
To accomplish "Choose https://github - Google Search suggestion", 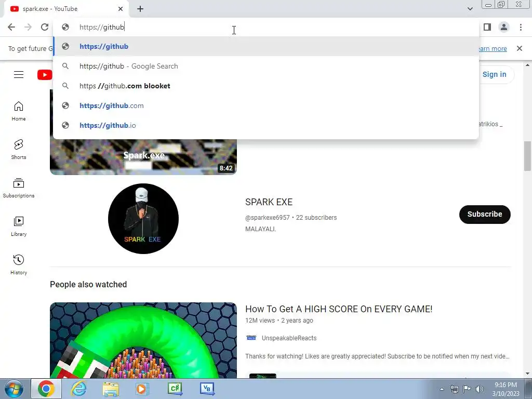I will click(x=266, y=66).
